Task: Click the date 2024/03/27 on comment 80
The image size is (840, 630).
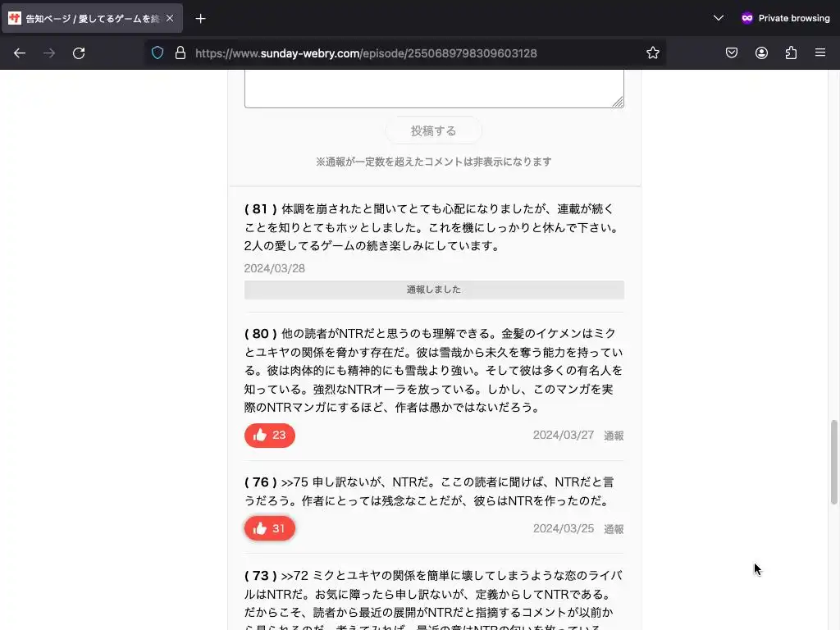Action: [564, 435]
